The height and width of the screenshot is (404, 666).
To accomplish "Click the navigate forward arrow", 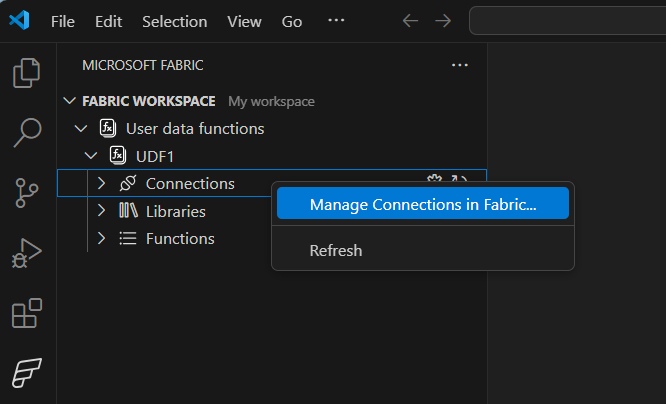I will (442, 21).
